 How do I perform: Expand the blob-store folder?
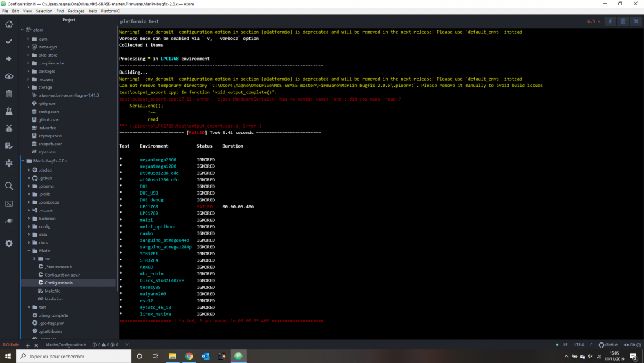[x=28, y=55]
